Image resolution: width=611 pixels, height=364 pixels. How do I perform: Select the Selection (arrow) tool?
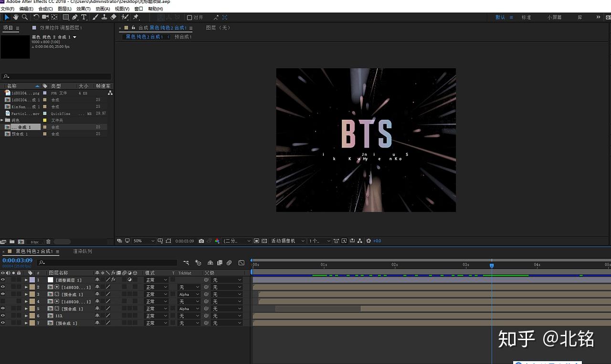pyautogui.click(x=7, y=17)
